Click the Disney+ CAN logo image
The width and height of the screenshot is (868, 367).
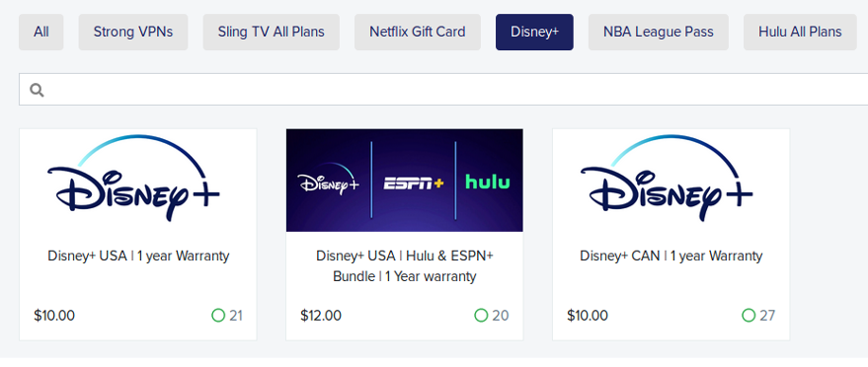671,181
